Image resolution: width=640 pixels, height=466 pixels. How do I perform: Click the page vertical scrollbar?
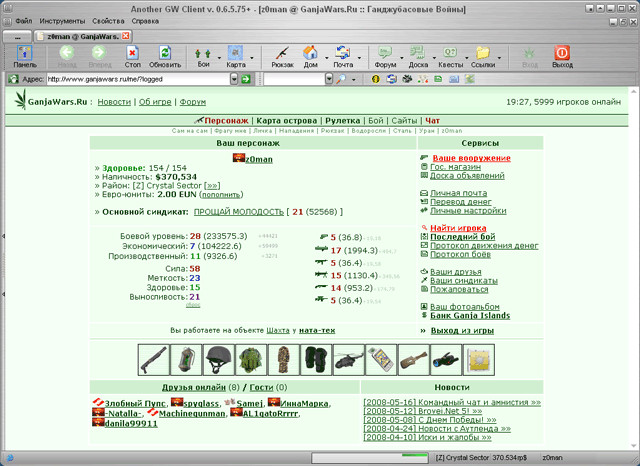pyautogui.click(x=633, y=268)
